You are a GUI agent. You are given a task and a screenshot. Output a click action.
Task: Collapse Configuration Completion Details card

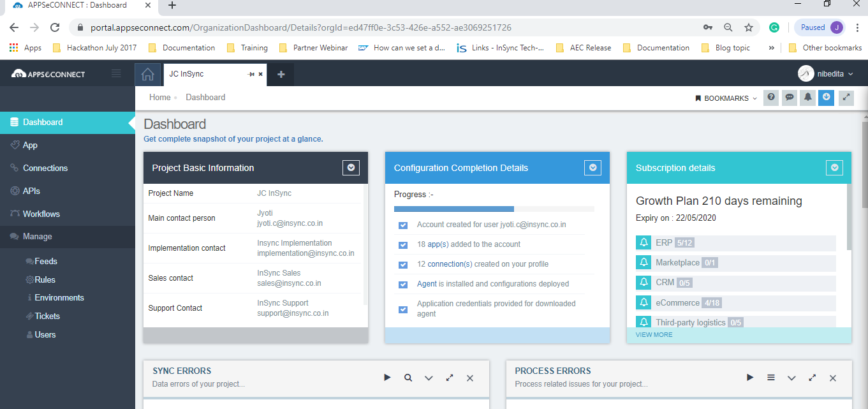[593, 168]
